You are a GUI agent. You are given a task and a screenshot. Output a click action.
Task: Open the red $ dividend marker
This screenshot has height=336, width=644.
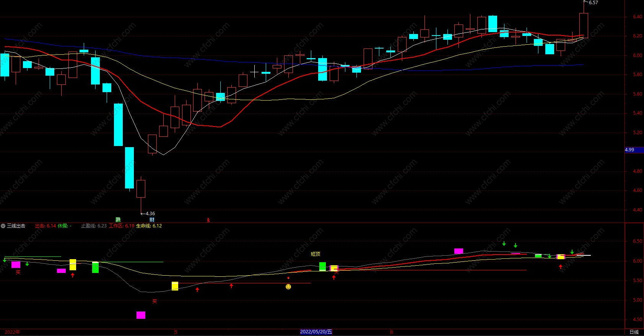tap(208, 220)
